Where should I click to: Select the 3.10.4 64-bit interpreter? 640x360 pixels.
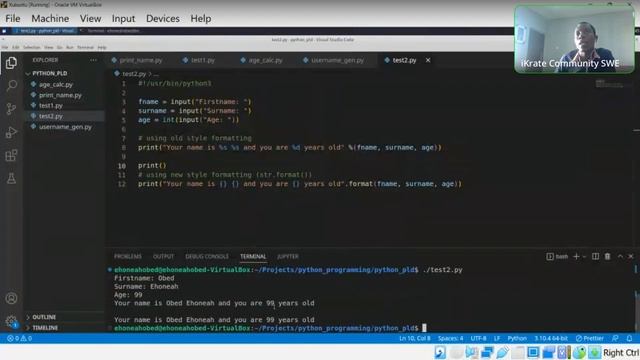[551, 338]
